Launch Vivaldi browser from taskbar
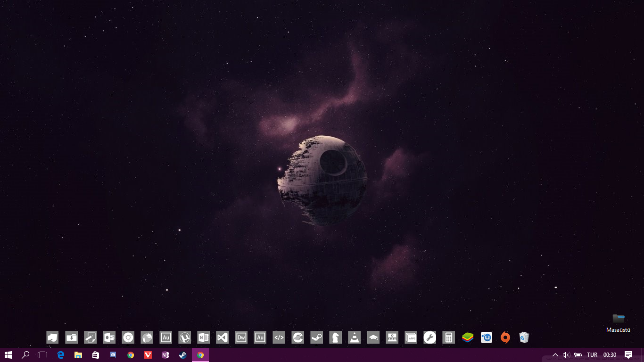This screenshot has width=644, height=362. pos(148,355)
